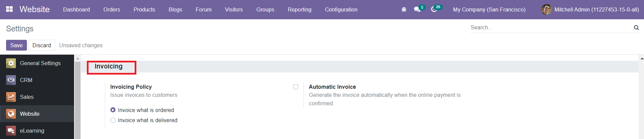Select the Sales chart icon
The height and width of the screenshot is (139, 644).
(x=11, y=97)
